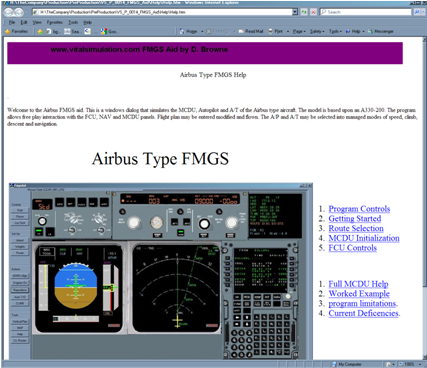
Task: Refresh the page with the green arrows icon
Action: pyautogui.click(x=304, y=12)
